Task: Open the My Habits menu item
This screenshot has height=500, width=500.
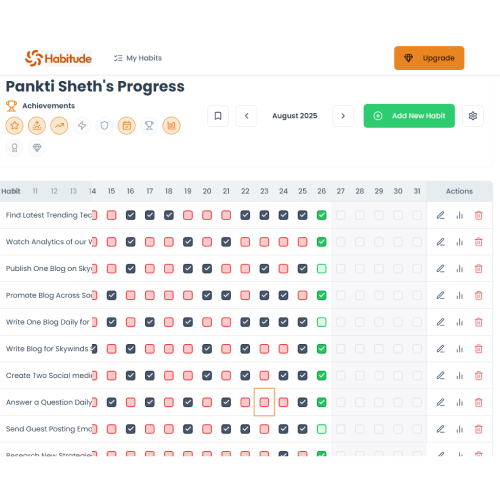Action: point(138,58)
